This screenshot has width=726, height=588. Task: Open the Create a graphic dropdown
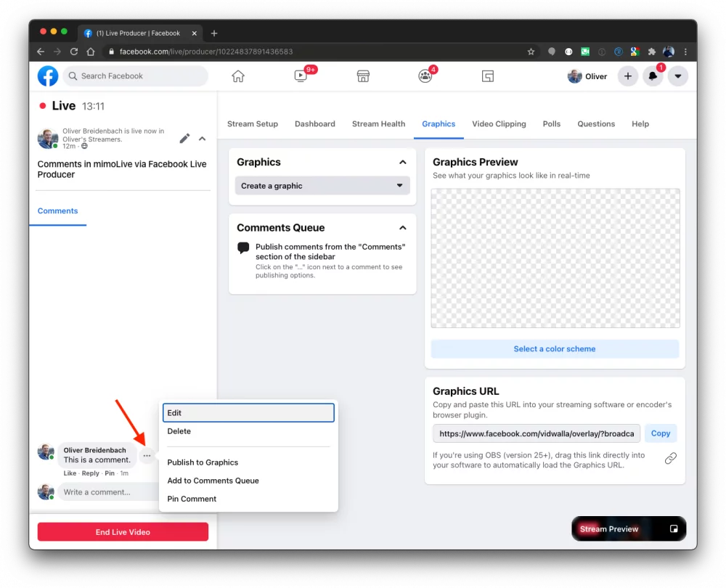[322, 186]
